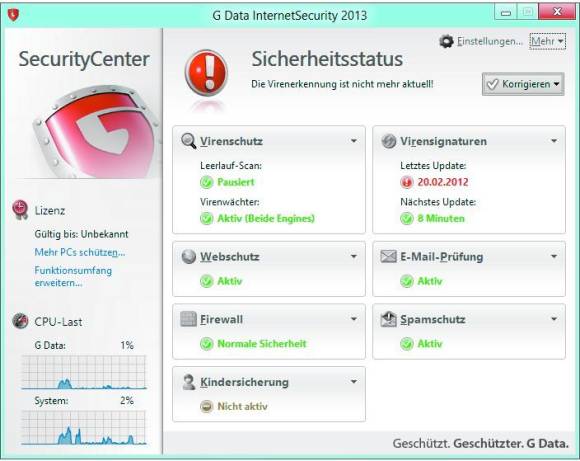Click the Sicherheitsstatus heading

pos(327,59)
